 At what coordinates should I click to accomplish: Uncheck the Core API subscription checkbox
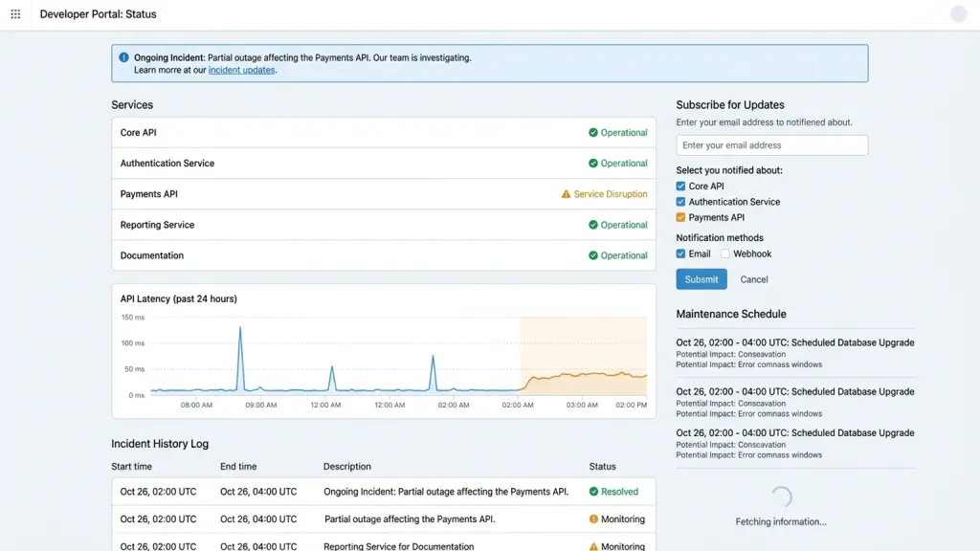pyautogui.click(x=680, y=187)
